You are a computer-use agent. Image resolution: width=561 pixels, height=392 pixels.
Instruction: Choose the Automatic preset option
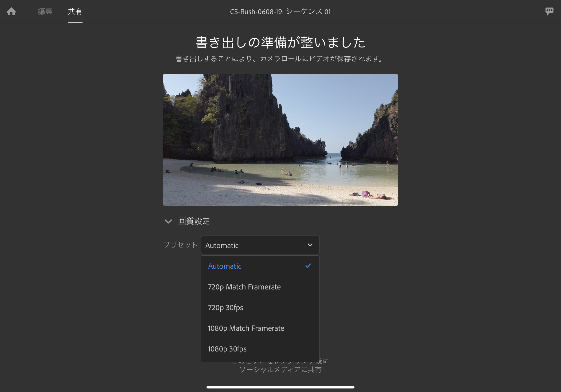click(x=225, y=266)
